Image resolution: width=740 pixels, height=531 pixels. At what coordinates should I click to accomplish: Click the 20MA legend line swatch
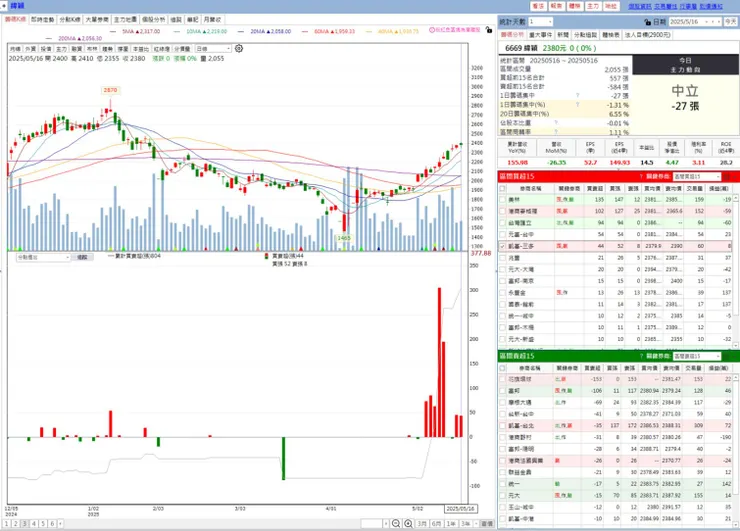tap(241, 32)
